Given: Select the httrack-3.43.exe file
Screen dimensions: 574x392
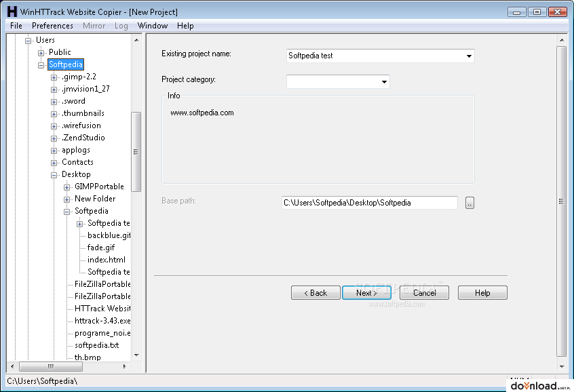Looking at the screenshot, I should pos(102,321).
